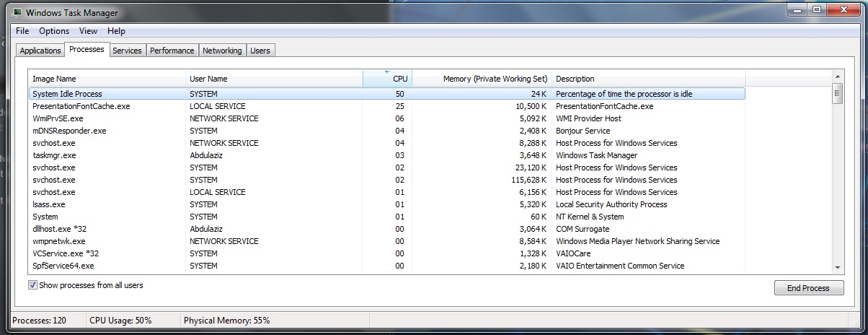The image size is (868, 335).
Task: Click Windows Media Player Network Sharing Service
Action: [638, 241]
